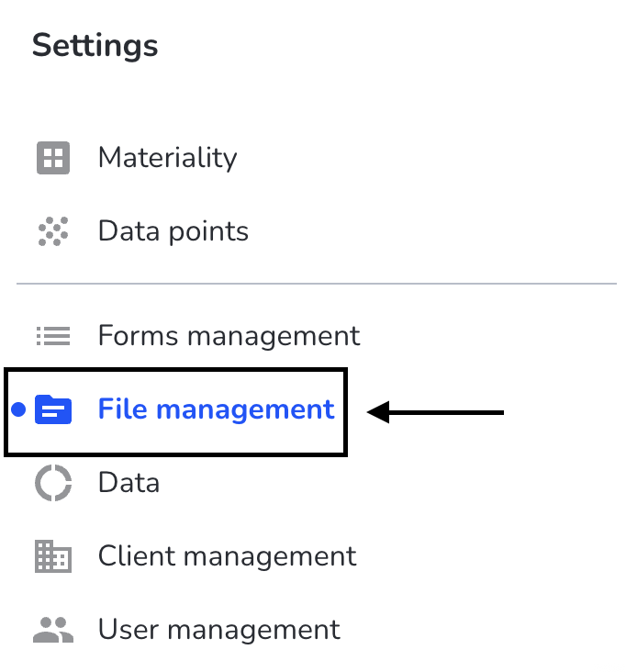Navigate to Client management

[227, 555]
